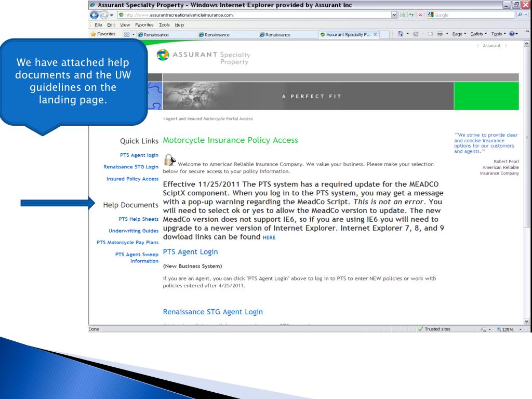Click the browser Back arrow button
Image resolution: width=532 pixels, height=399 pixels.
(x=95, y=15)
